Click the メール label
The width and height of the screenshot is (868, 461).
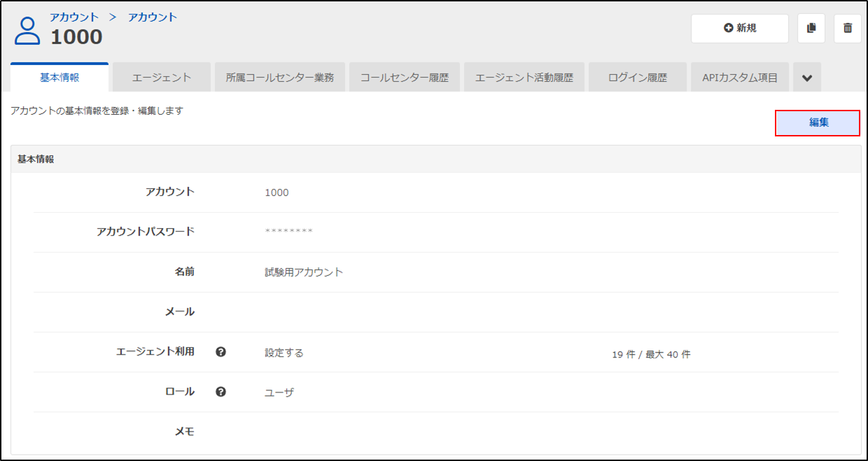tap(180, 311)
